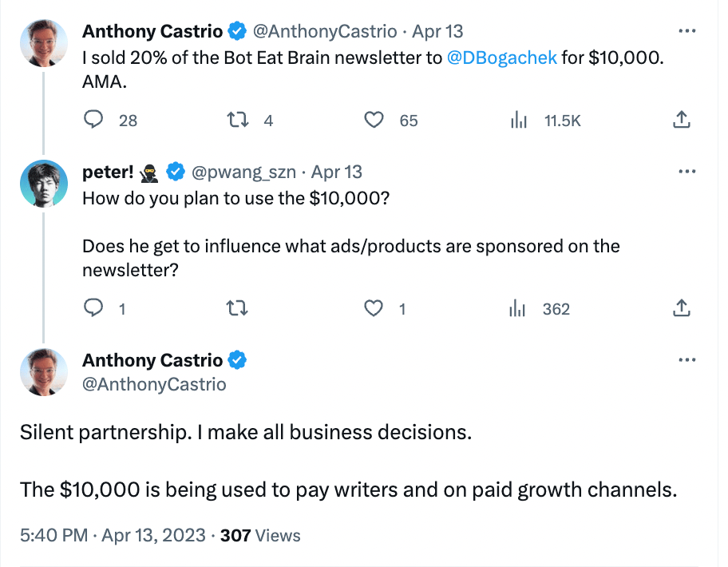Reply to Anthony Castrio's first tweet

(95, 120)
